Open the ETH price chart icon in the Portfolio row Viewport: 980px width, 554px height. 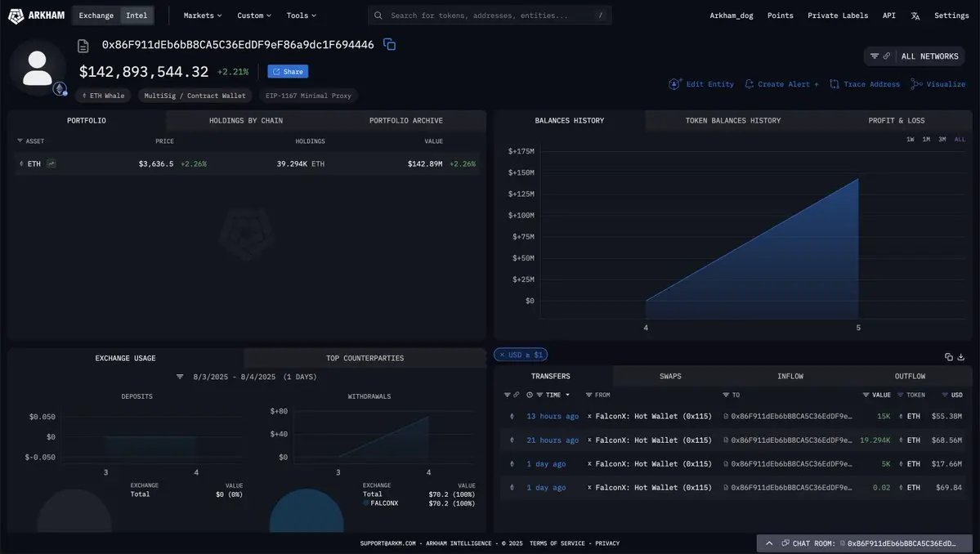tap(51, 163)
